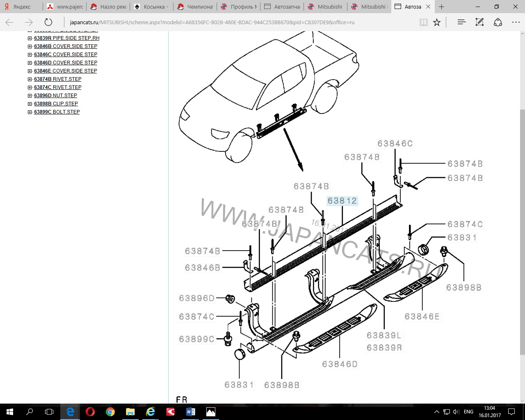Expand the 63846B COVER,SIDE STEP node
Screen dimensions: 525x420
pyautogui.click(x=30, y=46)
